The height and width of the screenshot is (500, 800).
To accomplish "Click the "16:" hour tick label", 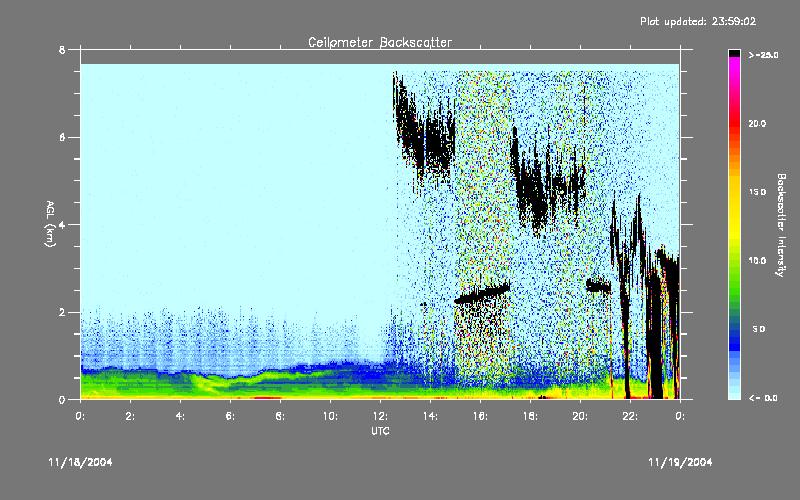I will (x=480, y=416).
